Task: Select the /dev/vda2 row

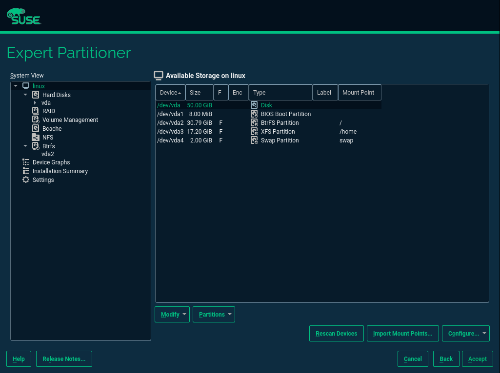Action: [x=269, y=123]
